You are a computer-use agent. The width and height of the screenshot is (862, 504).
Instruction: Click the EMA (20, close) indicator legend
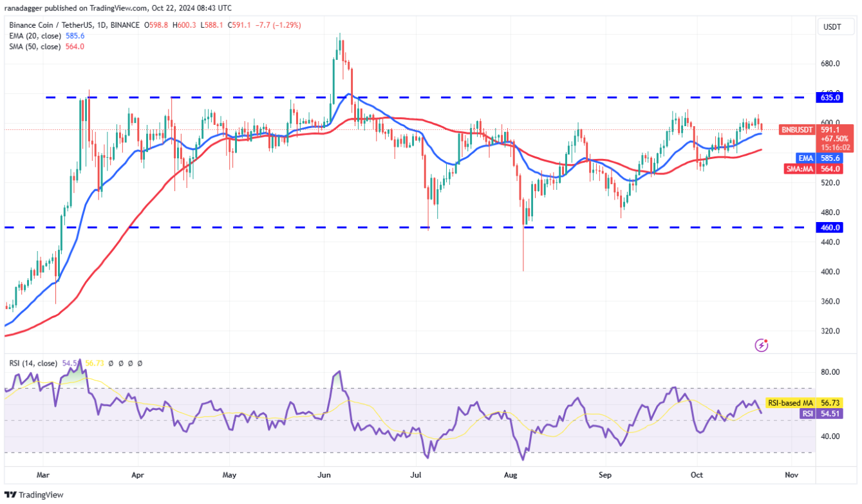36,36
